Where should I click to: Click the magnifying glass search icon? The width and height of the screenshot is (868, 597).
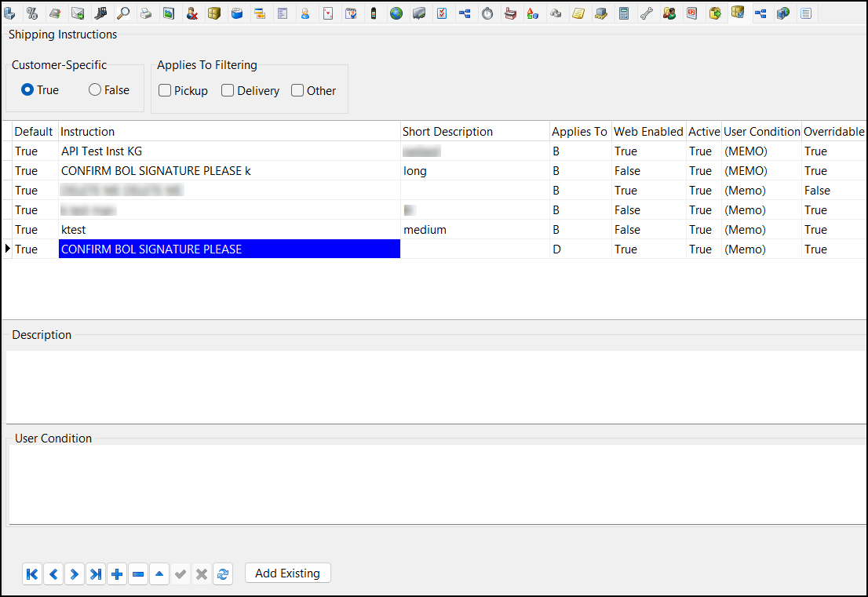(123, 13)
